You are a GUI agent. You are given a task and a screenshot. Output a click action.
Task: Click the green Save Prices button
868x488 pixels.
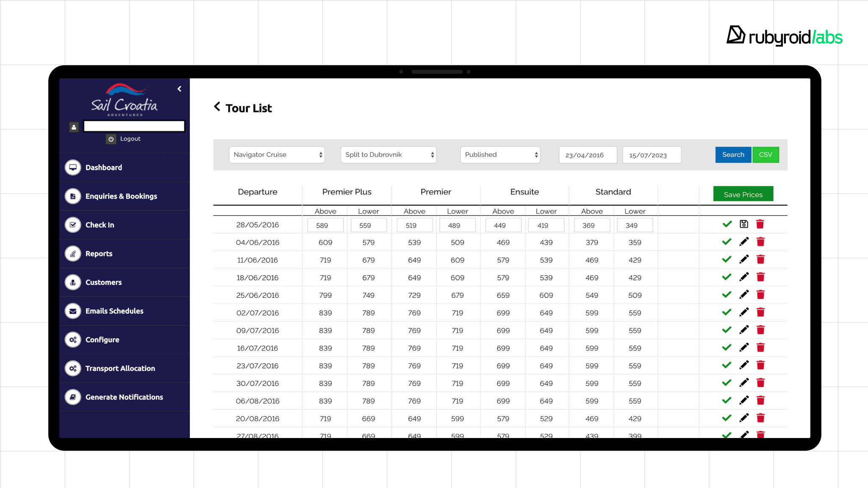[743, 194]
